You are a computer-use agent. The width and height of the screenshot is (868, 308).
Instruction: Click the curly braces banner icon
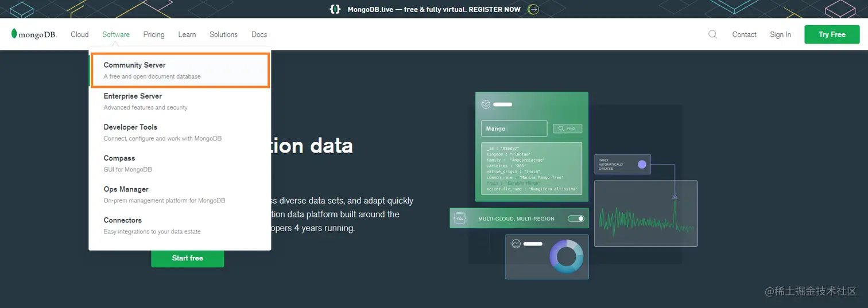click(335, 9)
